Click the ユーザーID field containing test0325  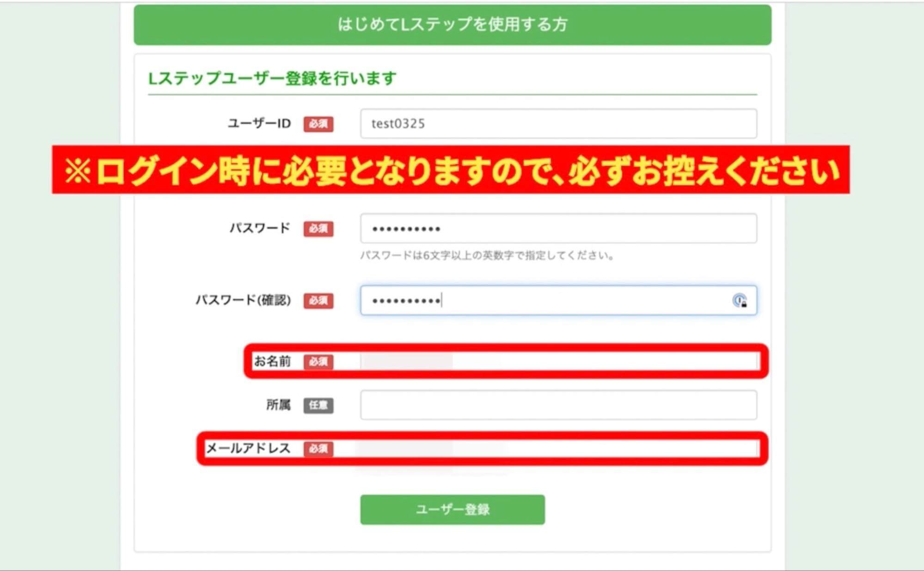pos(558,123)
